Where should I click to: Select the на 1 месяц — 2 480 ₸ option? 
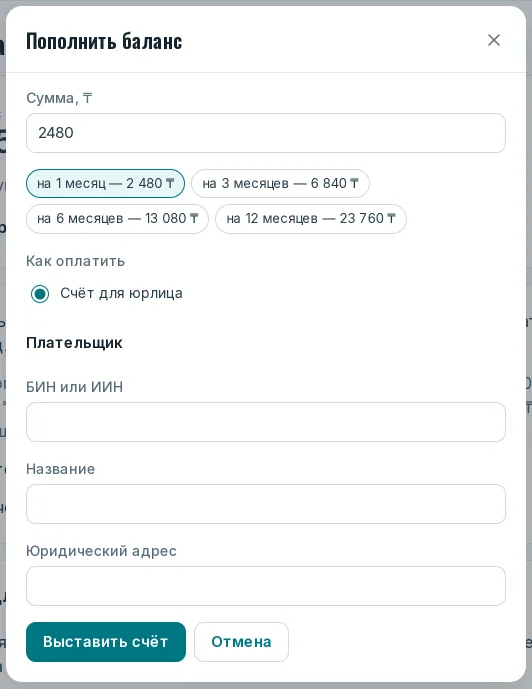(105, 183)
